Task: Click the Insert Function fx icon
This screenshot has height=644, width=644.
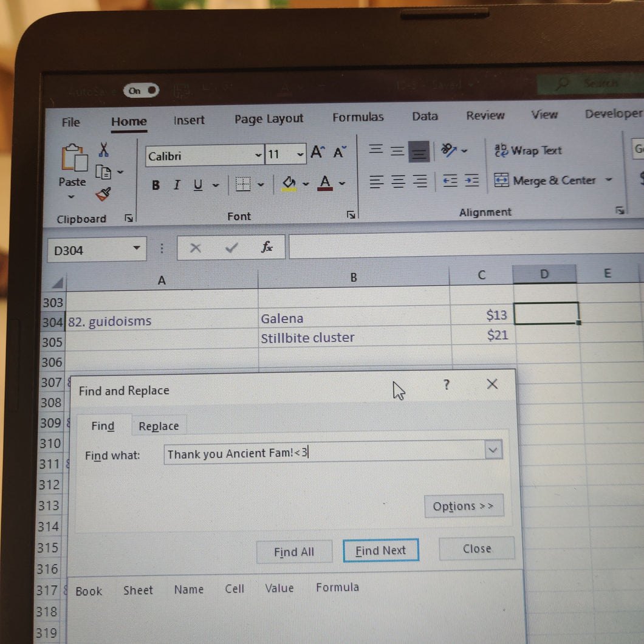Action: click(267, 247)
